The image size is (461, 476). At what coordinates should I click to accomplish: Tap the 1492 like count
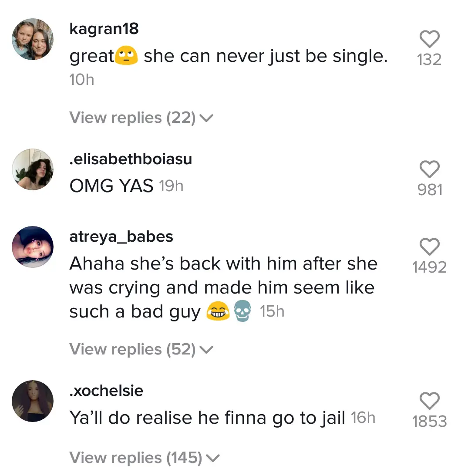(429, 267)
